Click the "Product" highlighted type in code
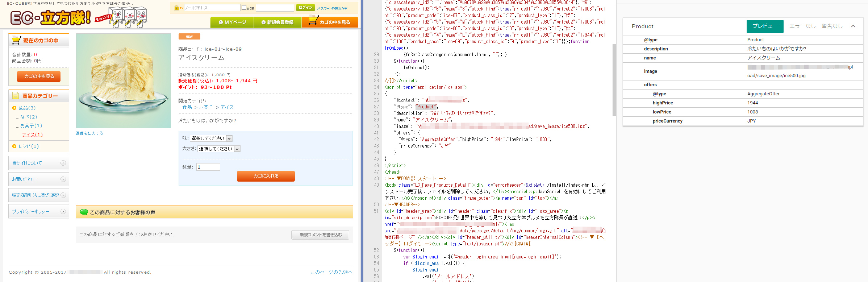The height and width of the screenshot is (282, 868). click(x=426, y=107)
